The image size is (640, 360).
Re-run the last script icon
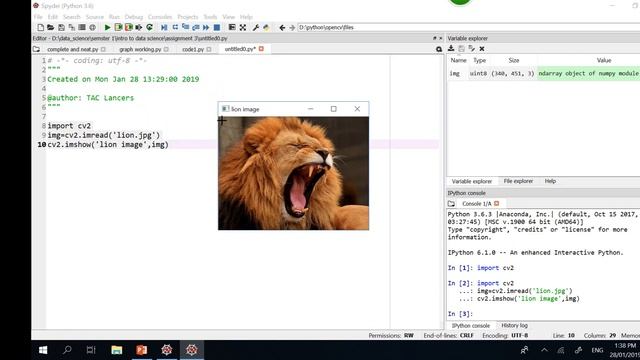(149, 27)
